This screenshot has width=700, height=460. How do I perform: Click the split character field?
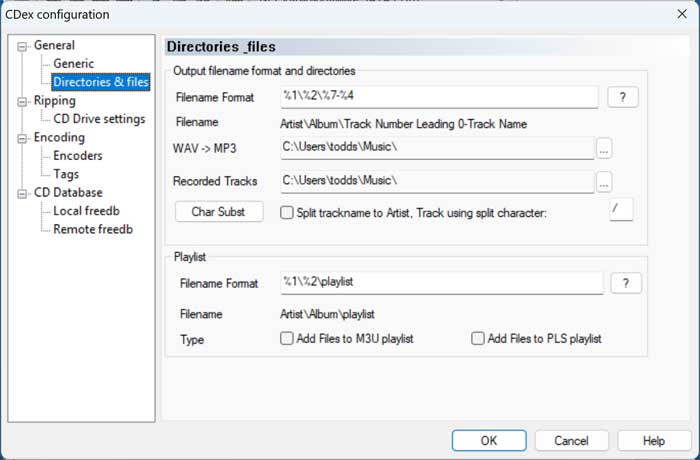click(x=621, y=209)
